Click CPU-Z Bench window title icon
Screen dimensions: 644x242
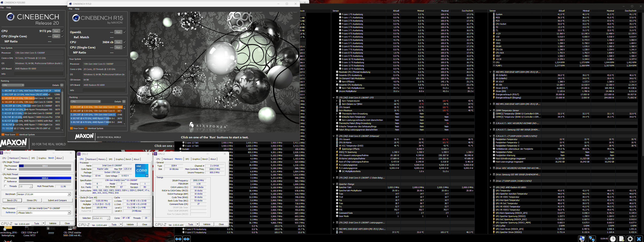coord(2,153)
